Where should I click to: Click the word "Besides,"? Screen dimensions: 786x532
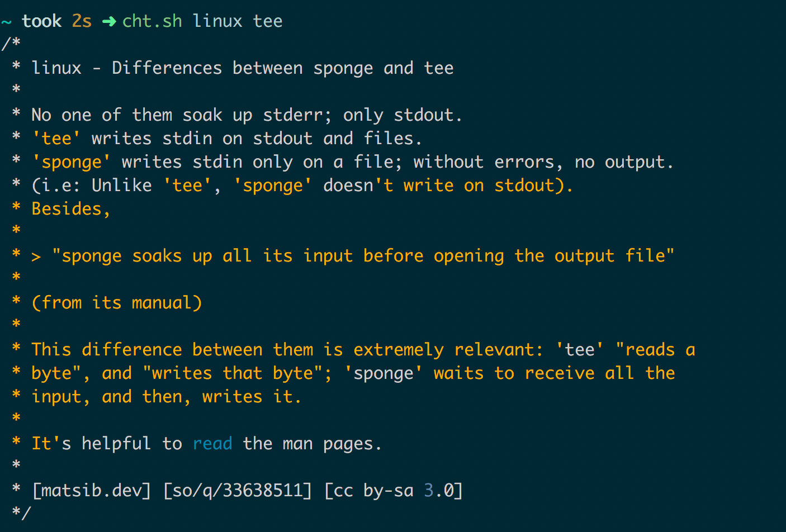click(x=71, y=209)
